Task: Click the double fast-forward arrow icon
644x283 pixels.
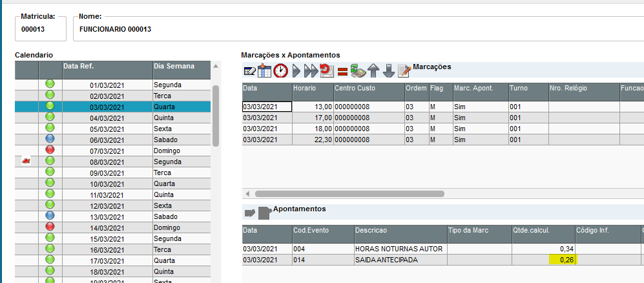Action: pos(311,71)
